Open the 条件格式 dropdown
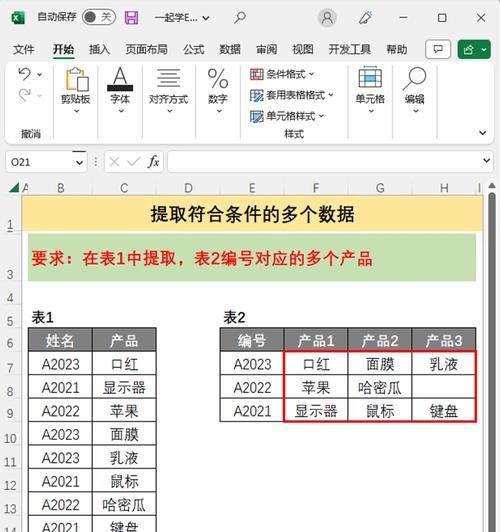This screenshot has width=500, height=532. click(x=282, y=74)
